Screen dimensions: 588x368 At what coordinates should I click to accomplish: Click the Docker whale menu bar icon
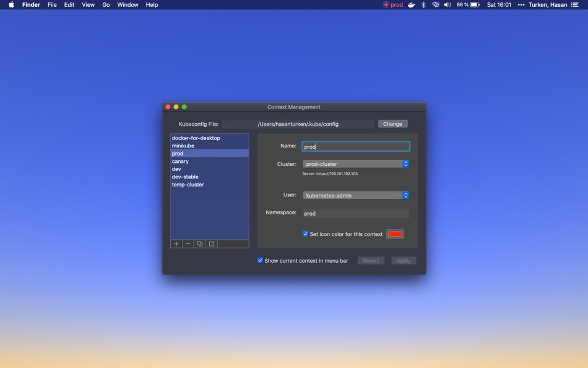coord(412,5)
